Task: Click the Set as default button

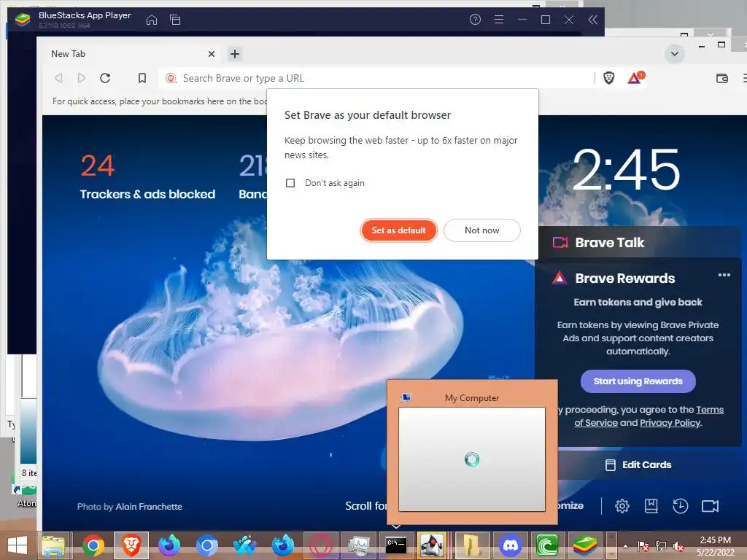Action: point(398,230)
